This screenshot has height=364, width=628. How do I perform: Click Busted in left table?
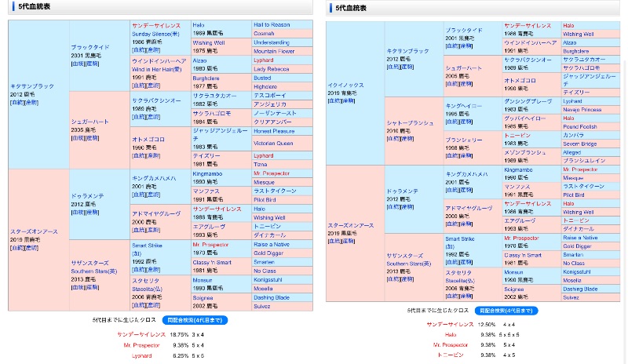[x=262, y=78]
